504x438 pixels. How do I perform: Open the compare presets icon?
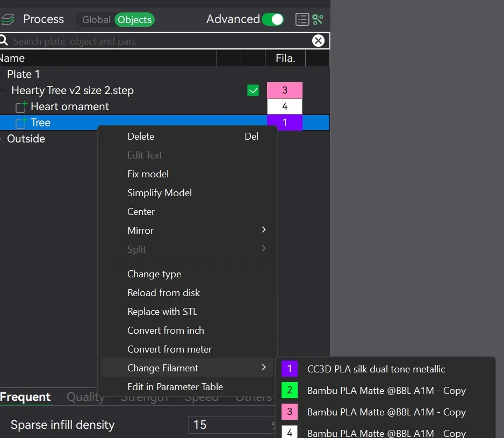tap(318, 19)
